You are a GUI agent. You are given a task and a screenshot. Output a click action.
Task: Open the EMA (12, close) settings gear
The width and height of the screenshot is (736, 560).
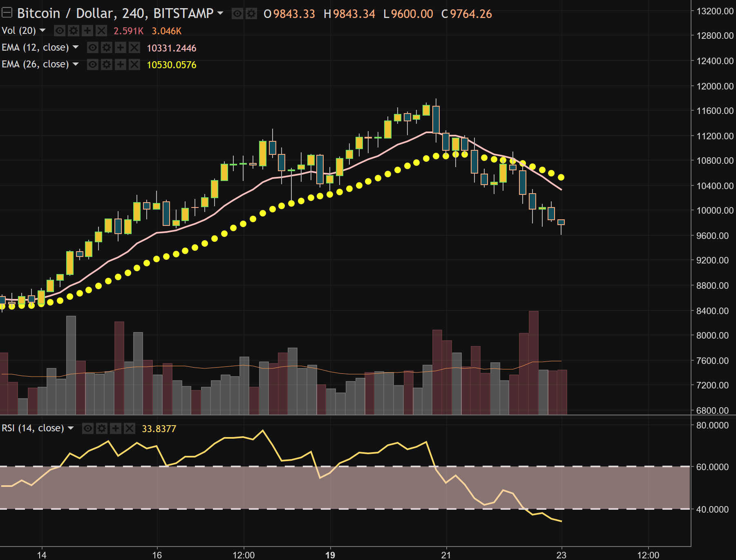(107, 48)
